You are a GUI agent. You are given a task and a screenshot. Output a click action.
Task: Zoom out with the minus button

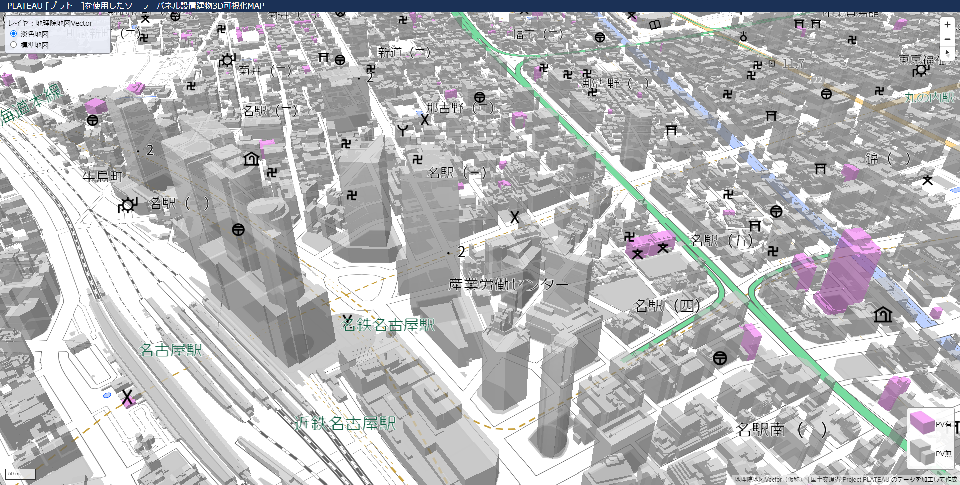click(x=947, y=39)
